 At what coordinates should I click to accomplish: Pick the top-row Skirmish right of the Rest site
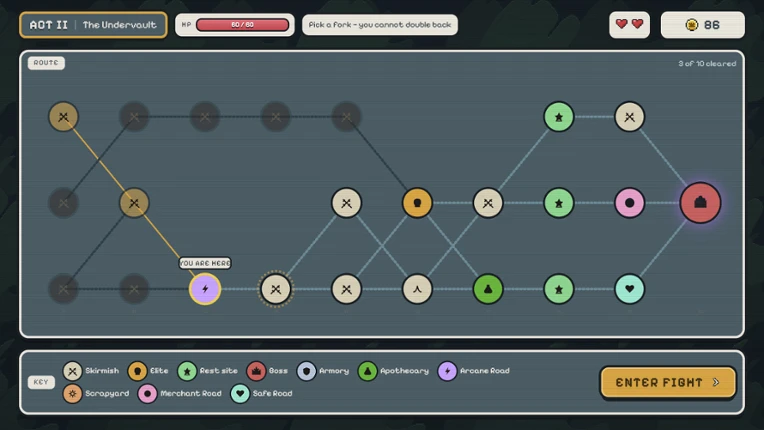630,116
